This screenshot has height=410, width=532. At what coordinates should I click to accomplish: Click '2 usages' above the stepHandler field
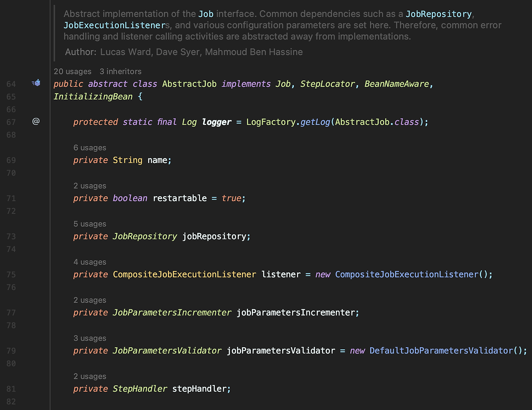[x=90, y=376]
